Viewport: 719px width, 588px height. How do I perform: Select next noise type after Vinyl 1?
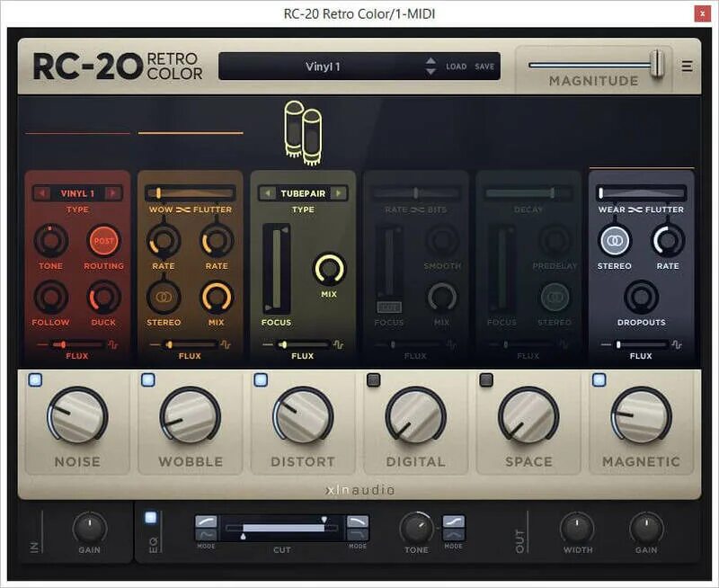(x=111, y=193)
